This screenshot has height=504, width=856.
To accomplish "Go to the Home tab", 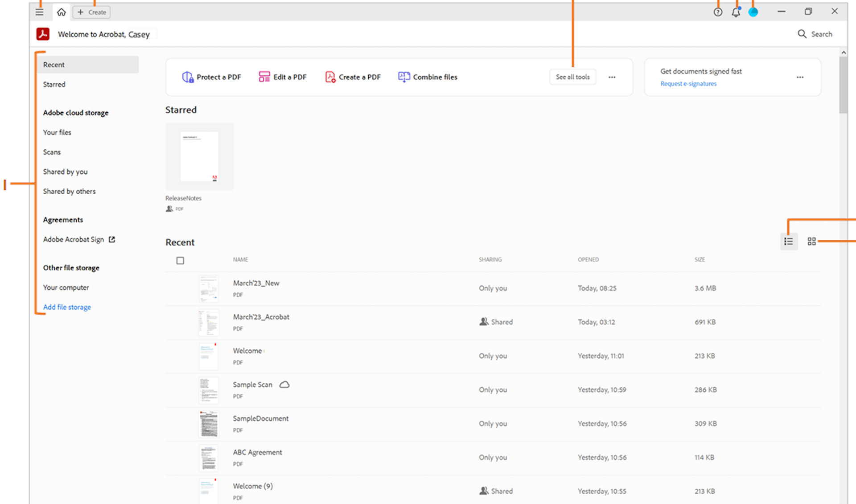I will (x=61, y=12).
